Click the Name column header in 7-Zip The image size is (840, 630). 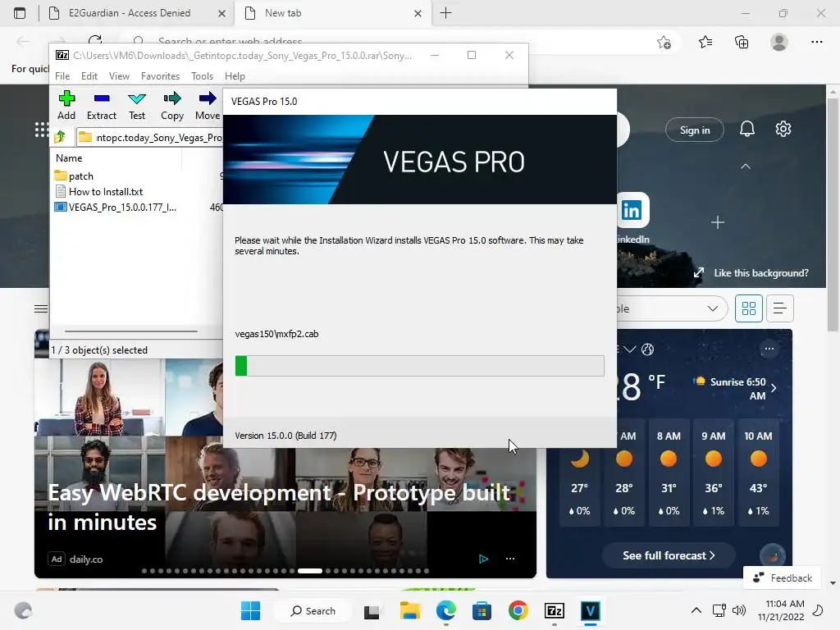coord(69,158)
